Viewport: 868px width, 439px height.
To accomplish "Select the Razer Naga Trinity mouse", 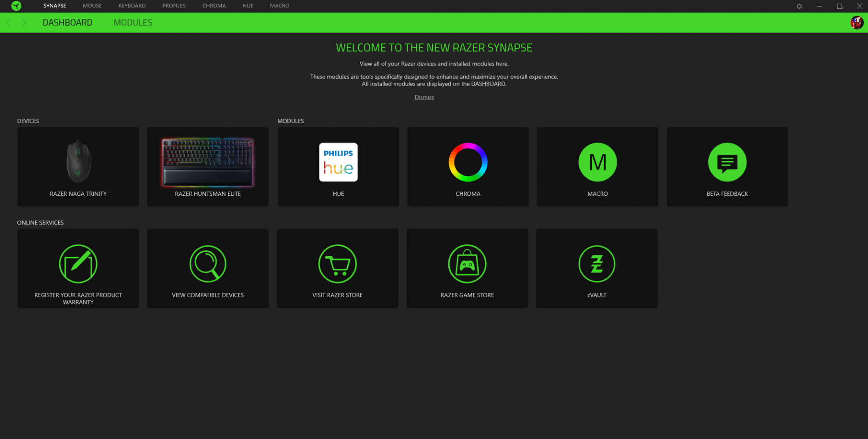I will pyautogui.click(x=78, y=167).
